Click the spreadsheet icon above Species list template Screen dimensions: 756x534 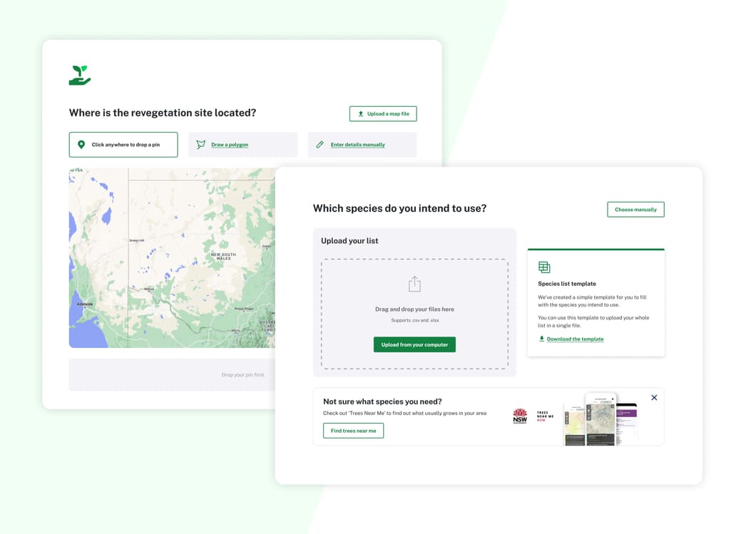544,266
